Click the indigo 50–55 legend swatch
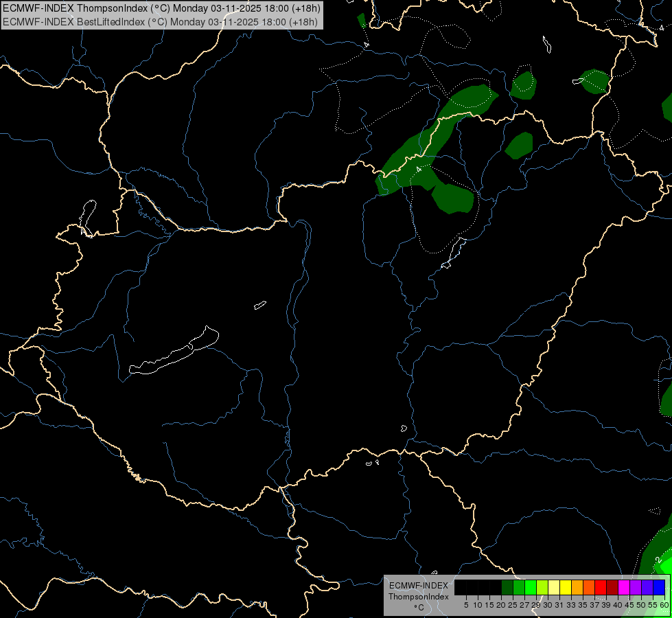The width and height of the screenshot is (672, 618). pos(647,587)
